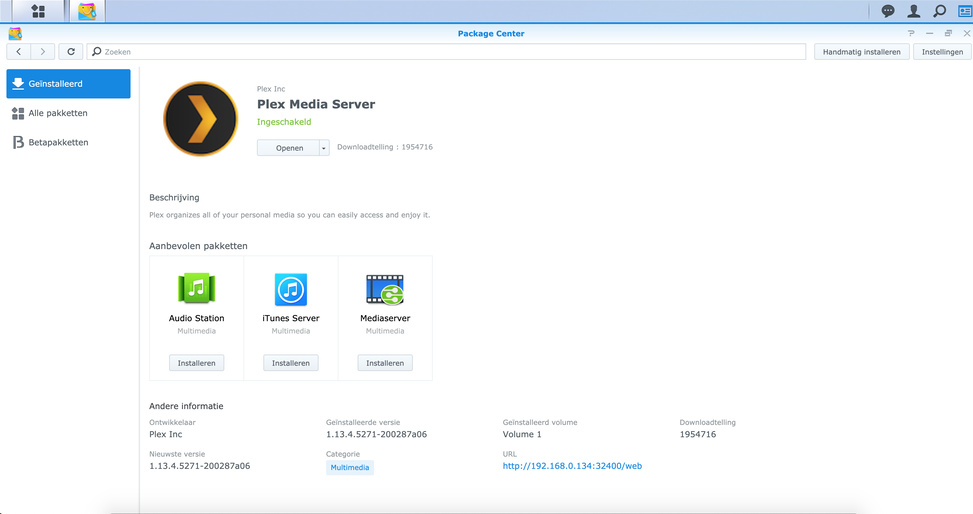Click the Openen button

point(289,148)
